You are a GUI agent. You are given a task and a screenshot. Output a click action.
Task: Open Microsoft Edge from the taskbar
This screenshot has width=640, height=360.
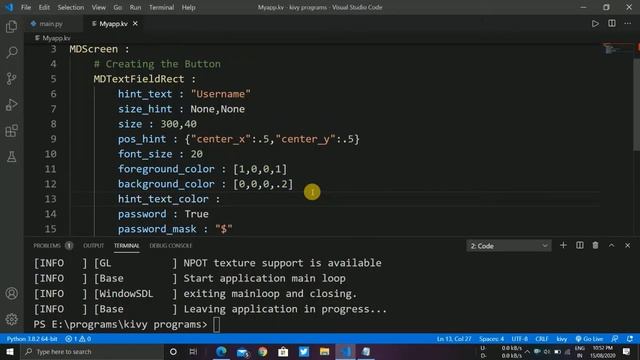[x=221, y=351]
